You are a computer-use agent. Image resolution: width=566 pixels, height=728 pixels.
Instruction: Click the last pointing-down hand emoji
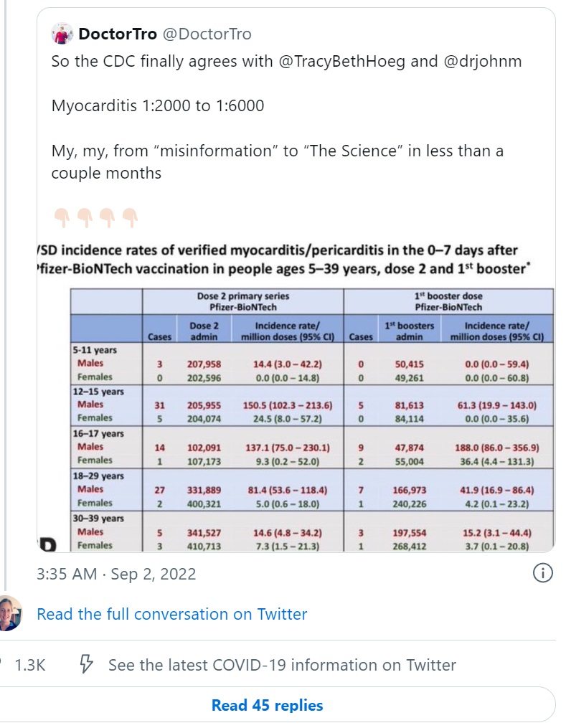pyautogui.click(x=129, y=215)
